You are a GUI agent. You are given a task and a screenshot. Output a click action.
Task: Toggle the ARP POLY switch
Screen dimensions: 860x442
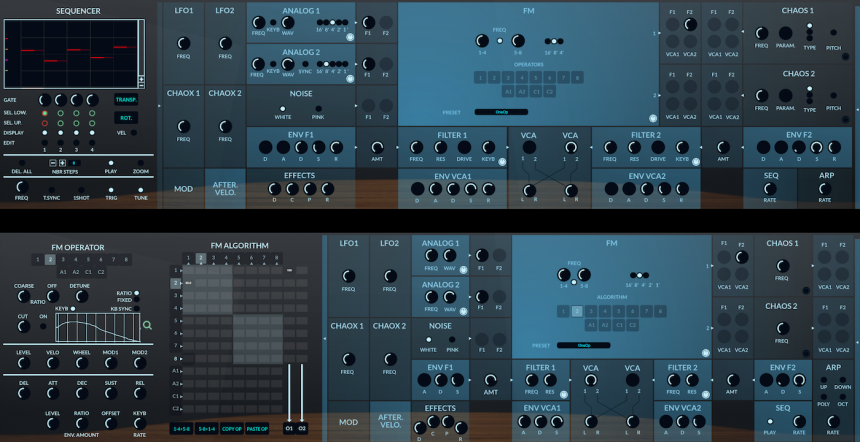824,396
